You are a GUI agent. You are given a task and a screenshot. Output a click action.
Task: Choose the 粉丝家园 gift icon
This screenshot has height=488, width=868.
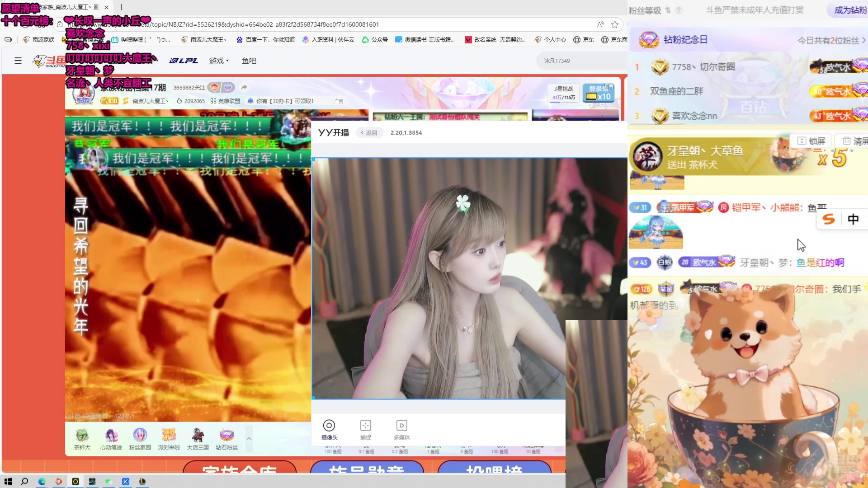click(x=140, y=439)
